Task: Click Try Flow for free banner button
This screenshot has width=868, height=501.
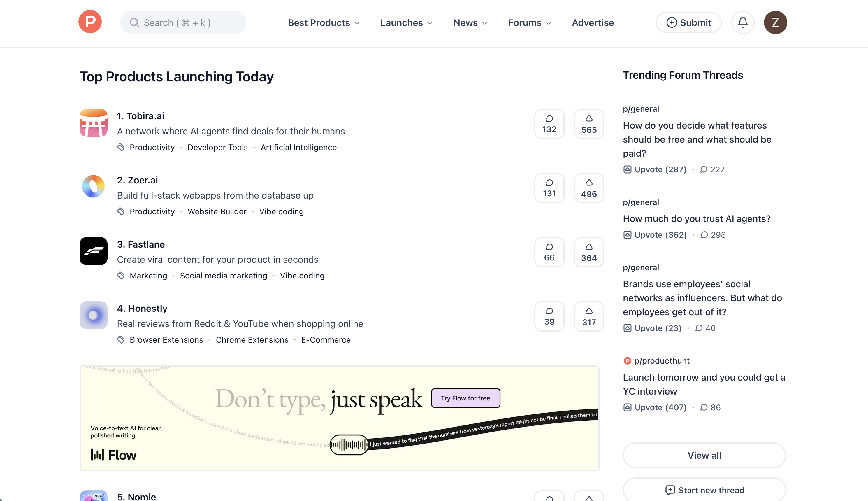Action: tap(465, 398)
